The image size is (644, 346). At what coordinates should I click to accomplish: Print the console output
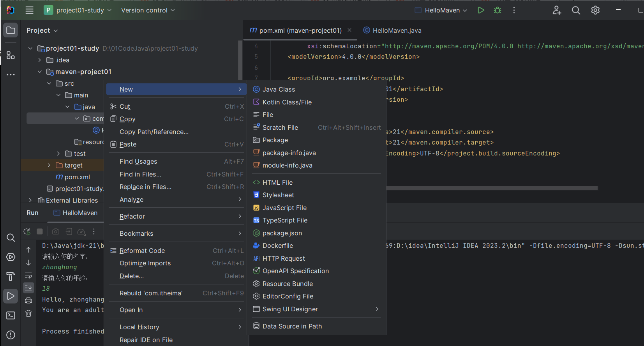[28, 300]
